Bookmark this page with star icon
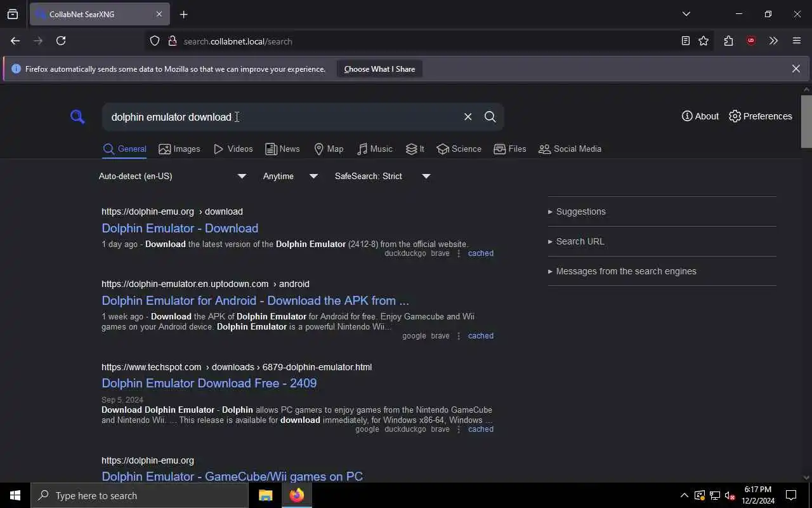Screen dimensions: 812x508 (704, 41)
